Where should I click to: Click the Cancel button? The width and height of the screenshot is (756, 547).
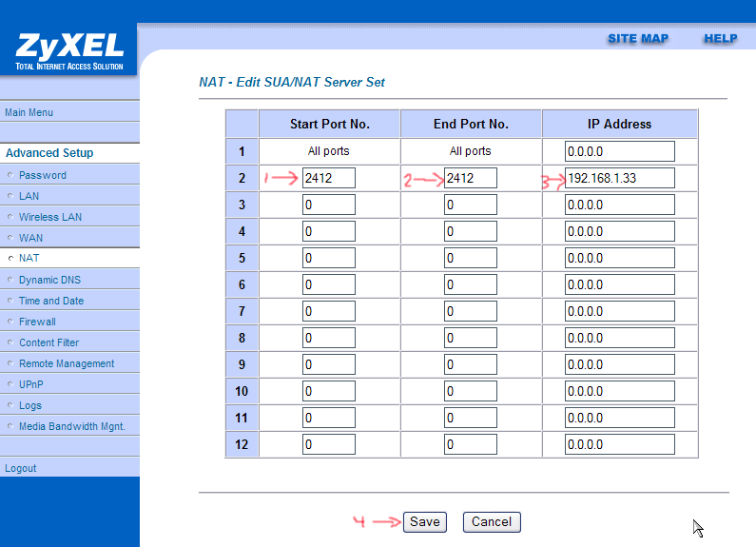pyautogui.click(x=492, y=521)
